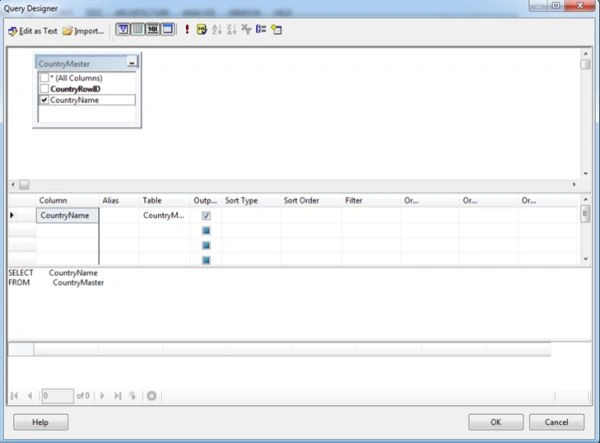Tick the Output checkbox in second grid row
Viewport: 600px width, 443px height.
tap(206, 231)
